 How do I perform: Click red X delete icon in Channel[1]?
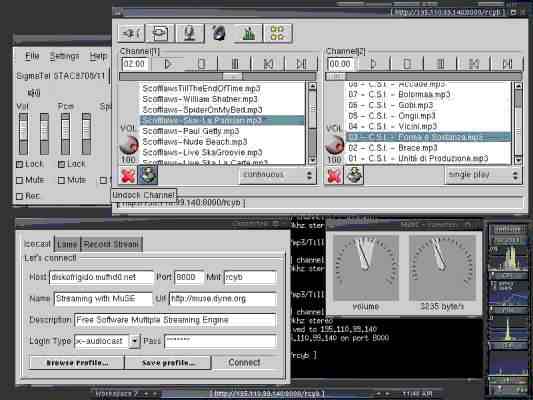click(128, 175)
